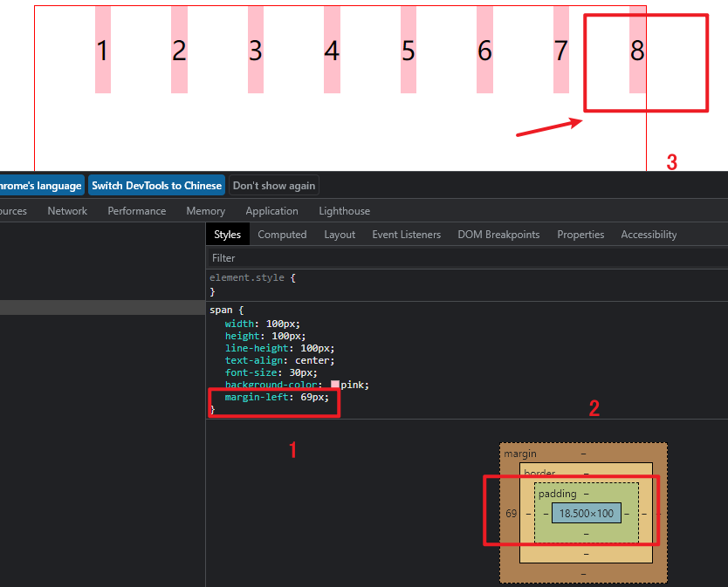Image resolution: width=728 pixels, height=587 pixels.
Task: Click the padding label in box model
Action: coord(557,494)
